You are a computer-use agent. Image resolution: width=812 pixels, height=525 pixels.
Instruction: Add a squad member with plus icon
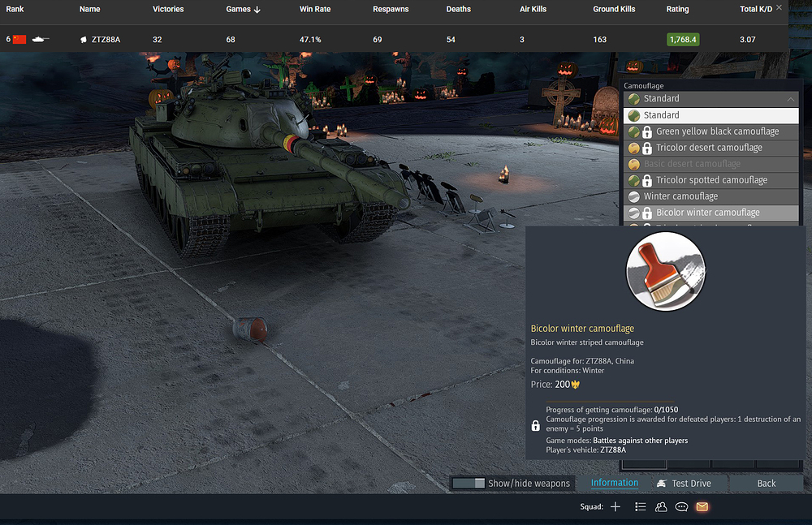[x=615, y=507]
